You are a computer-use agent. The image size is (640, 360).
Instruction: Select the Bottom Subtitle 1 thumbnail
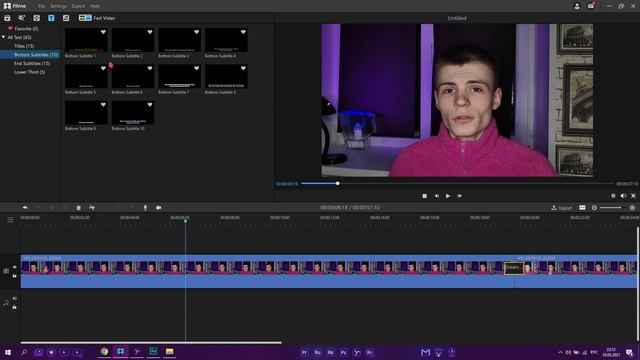click(86, 40)
